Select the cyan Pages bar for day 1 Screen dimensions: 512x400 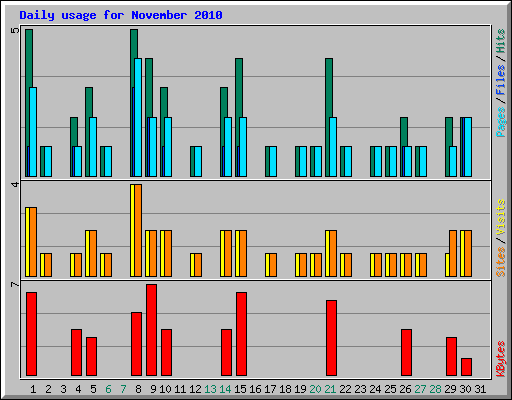(33, 132)
